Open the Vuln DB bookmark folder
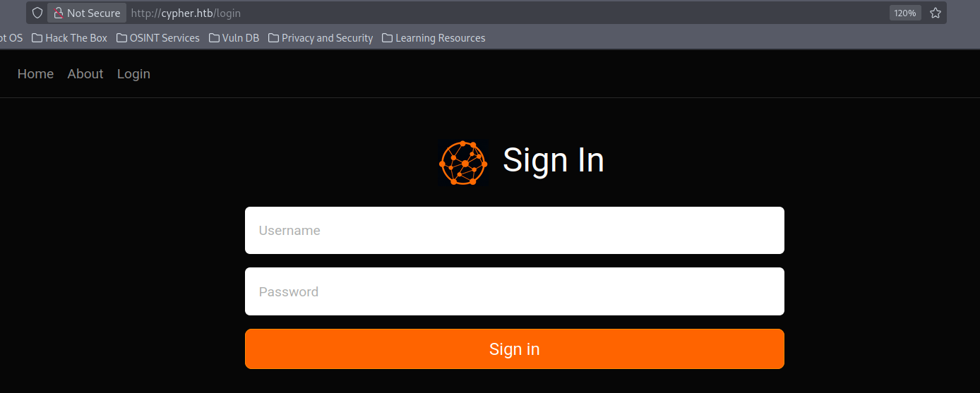This screenshot has height=393, width=980. pyautogui.click(x=234, y=38)
